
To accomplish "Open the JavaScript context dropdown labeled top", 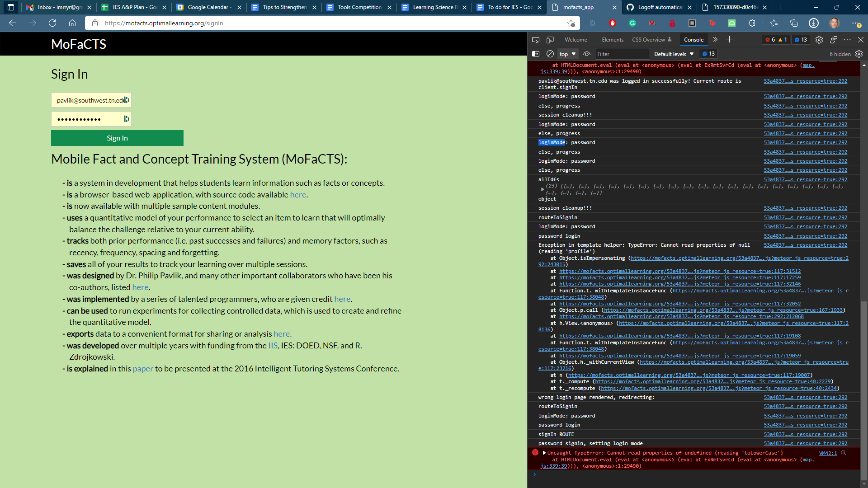I will (567, 54).
